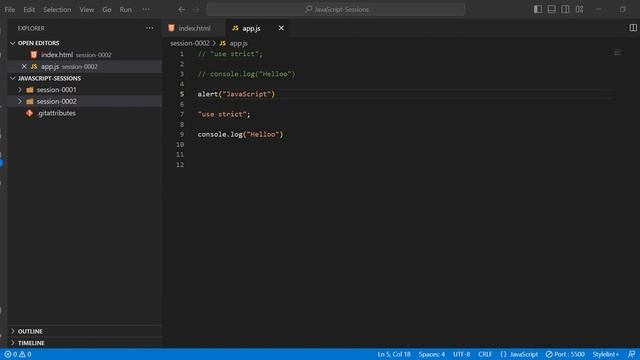This screenshot has height=360, width=640.
Task: Change indentation via Spaces: 4
Action: pos(431,354)
